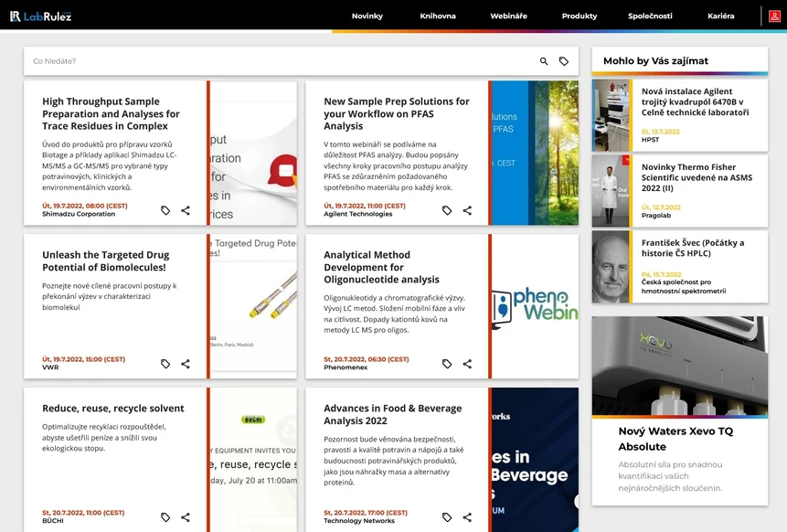Open the Kariéra menu

coord(721,16)
